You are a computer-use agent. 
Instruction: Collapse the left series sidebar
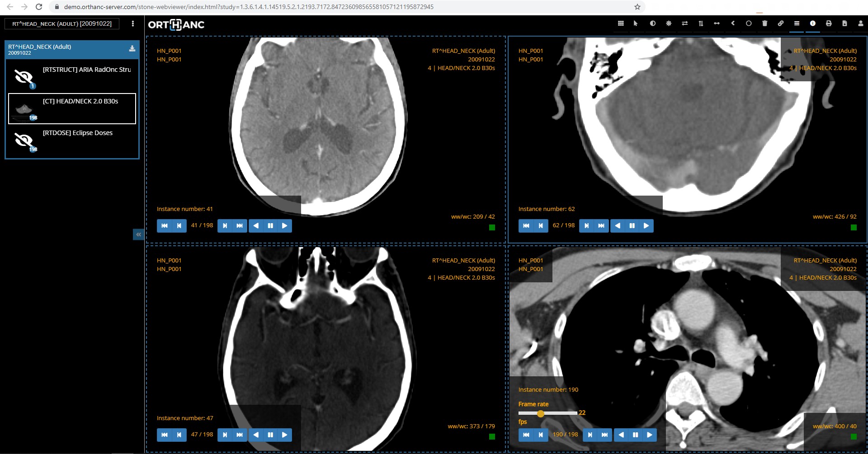tap(138, 234)
